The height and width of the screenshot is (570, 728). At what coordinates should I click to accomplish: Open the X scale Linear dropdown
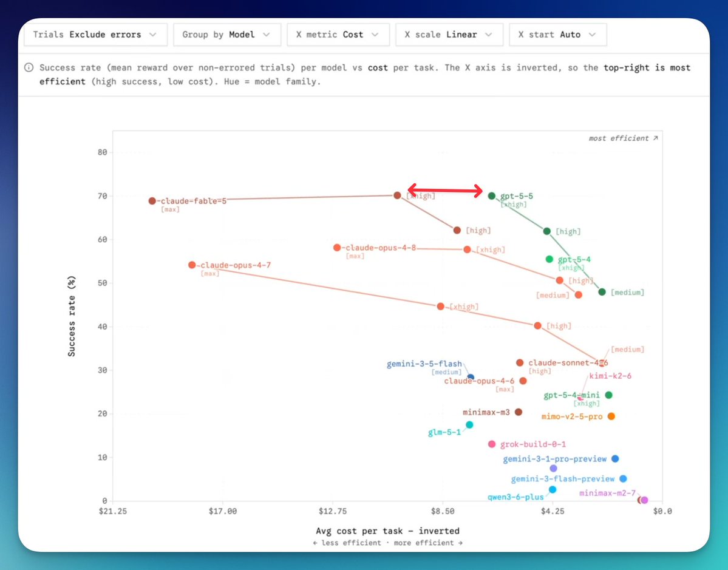[449, 35]
